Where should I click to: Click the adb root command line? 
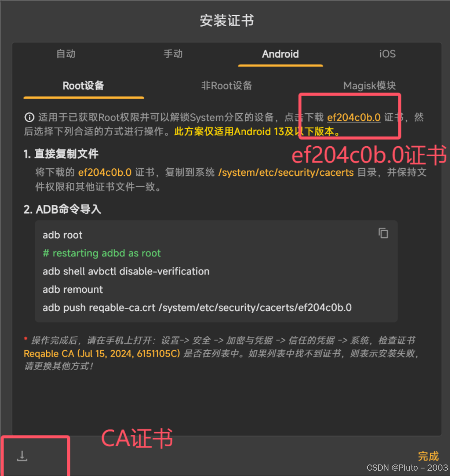click(62, 235)
